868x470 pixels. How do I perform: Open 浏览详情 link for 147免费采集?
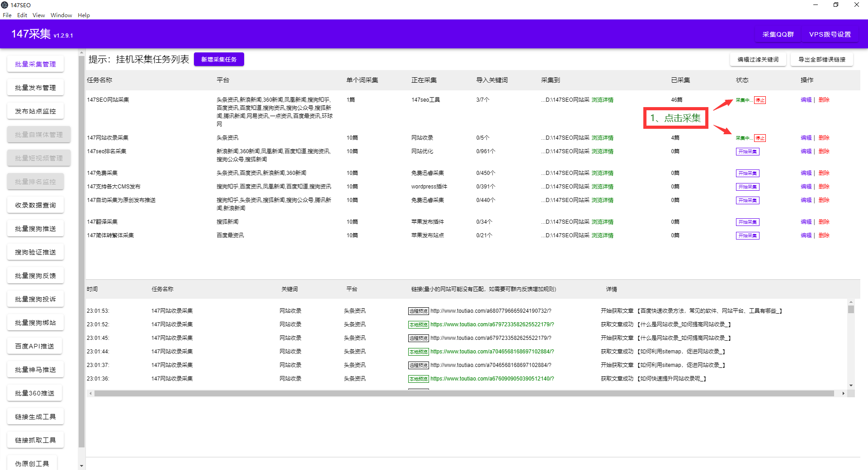(602, 173)
